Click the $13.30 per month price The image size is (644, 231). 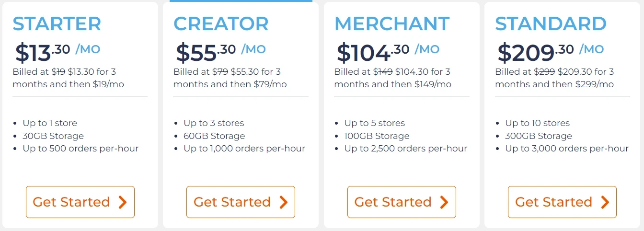(x=57, y=52)
